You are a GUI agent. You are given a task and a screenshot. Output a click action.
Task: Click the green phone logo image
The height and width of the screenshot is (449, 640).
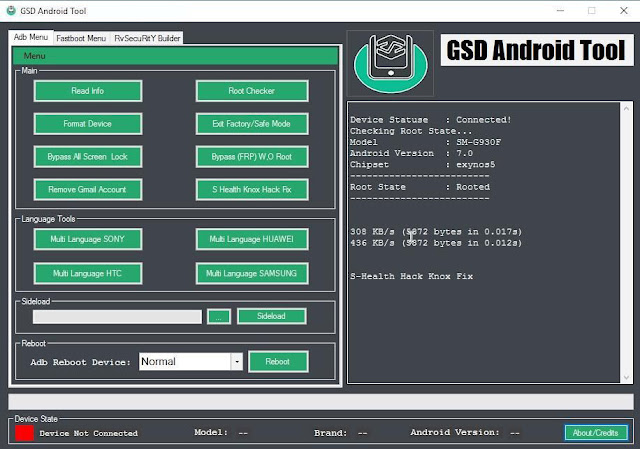(x=391, y=63)
